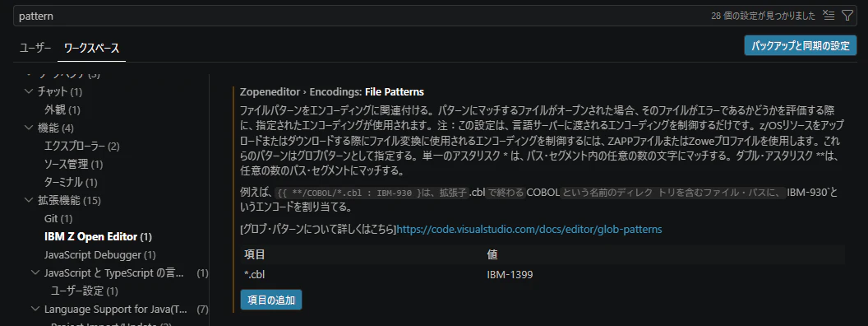Select ターミナル (1) tree item
The width and height of the screenshot is (868, 326).
(71, 182)
